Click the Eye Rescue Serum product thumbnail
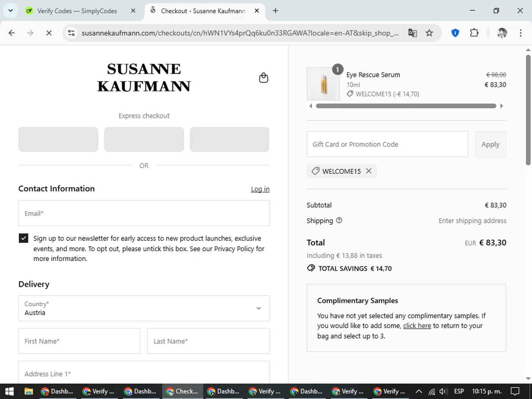 (323, 84)
